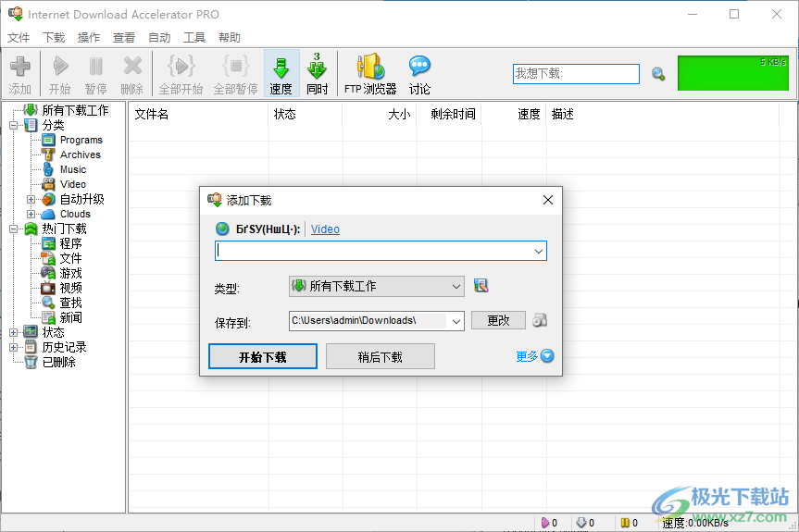Open the 下载 menu
The width and height of the screenshot is (799, 532).
54,38
